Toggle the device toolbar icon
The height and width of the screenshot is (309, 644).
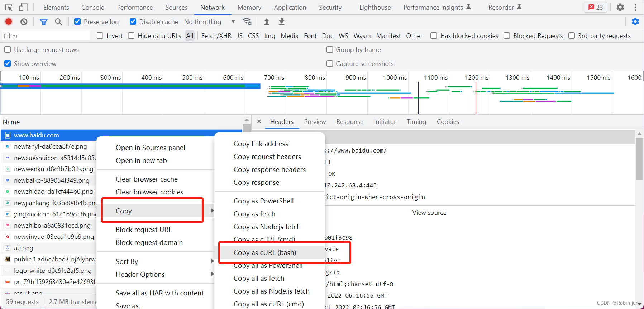[23, 7]
